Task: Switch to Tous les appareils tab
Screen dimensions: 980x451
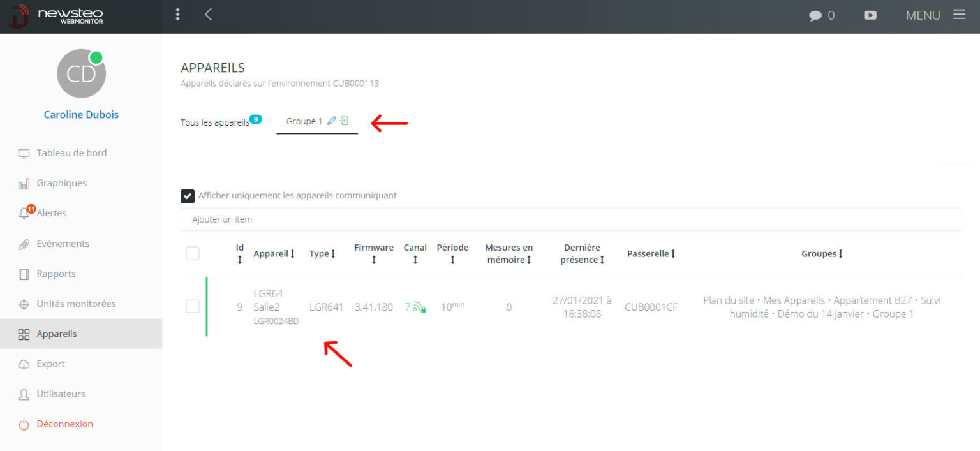Action: (x=215, y=122)
